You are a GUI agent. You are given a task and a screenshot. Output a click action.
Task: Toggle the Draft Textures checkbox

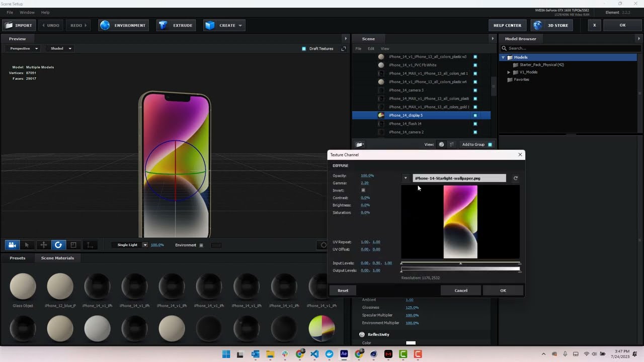coord(304,49)
